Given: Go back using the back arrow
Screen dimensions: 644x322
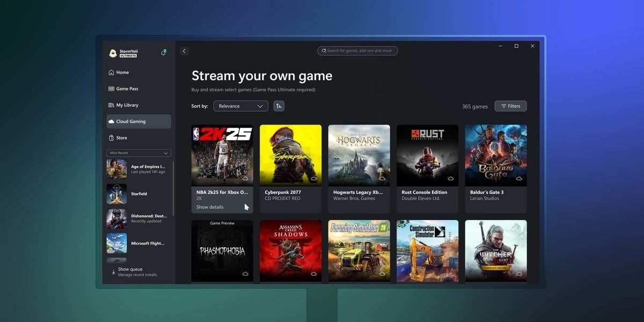Looking at the screenshot, I should [x=184, y=51].
